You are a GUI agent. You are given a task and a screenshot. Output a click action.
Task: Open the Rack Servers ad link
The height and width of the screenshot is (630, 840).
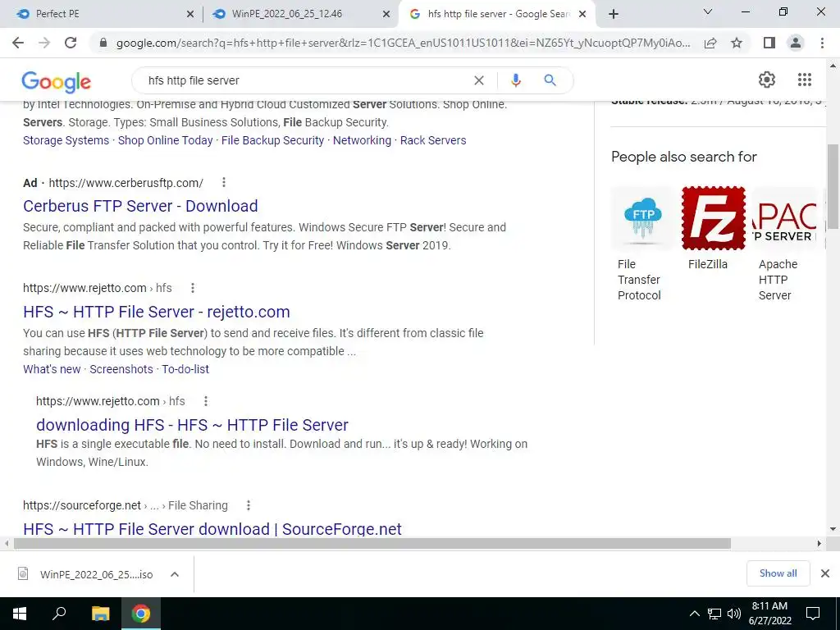point(433,140)
